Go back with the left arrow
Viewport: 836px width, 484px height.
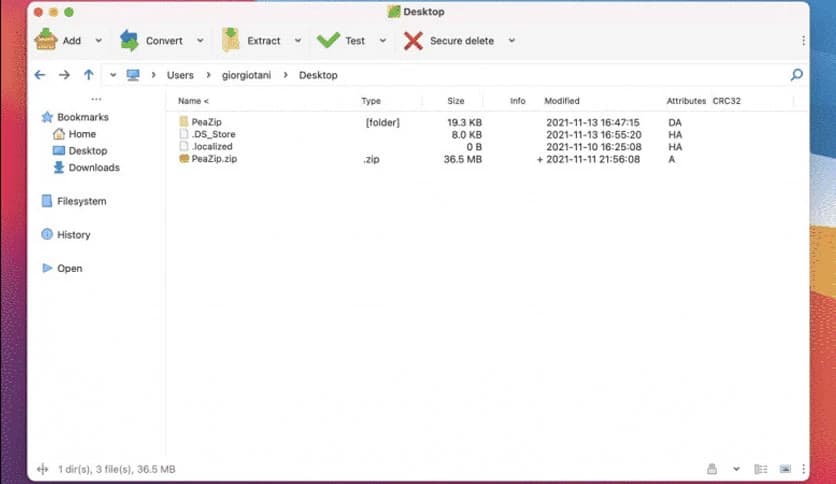click(x=40, y=75)
